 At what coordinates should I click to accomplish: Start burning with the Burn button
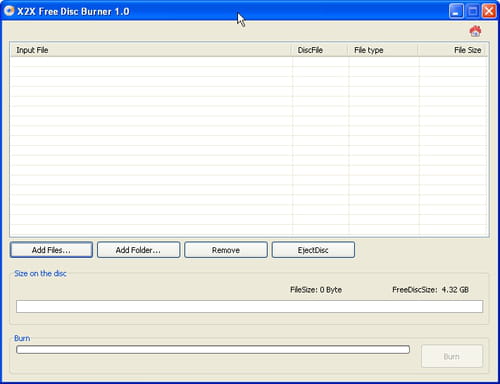452,356
